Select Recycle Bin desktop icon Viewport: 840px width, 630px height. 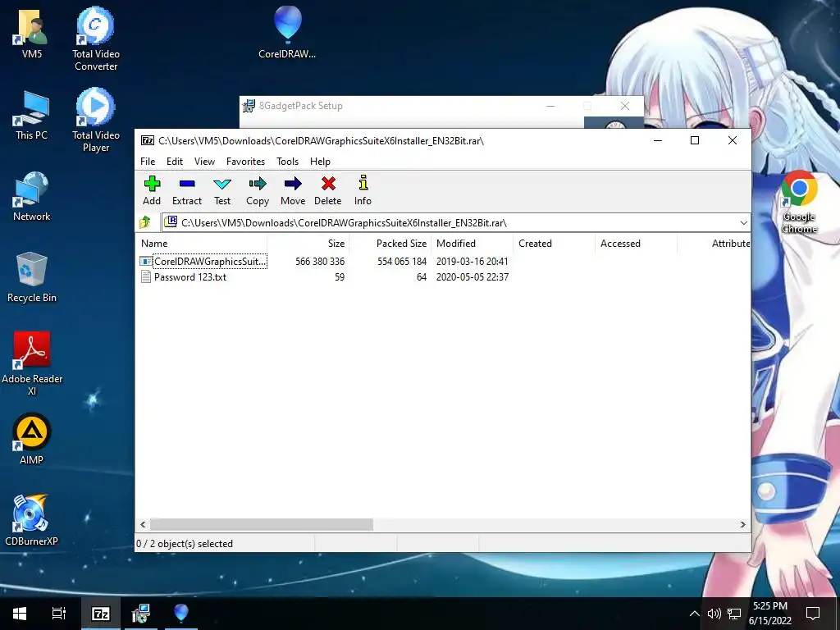pos(32,277)
